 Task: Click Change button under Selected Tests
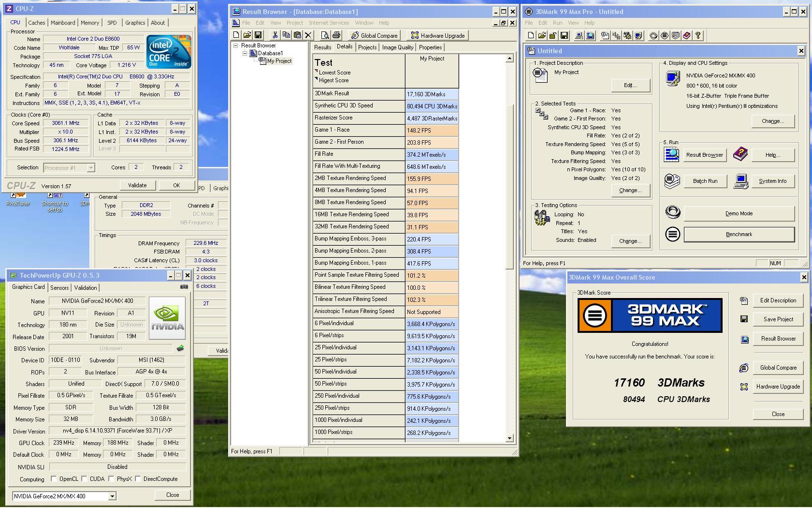point(630,190)
